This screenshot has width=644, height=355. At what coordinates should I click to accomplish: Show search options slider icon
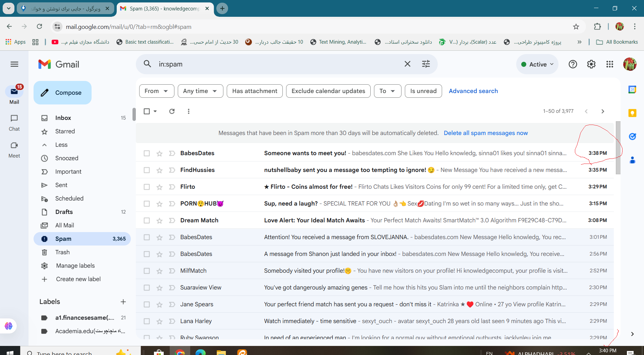click(x=426, y=64)
